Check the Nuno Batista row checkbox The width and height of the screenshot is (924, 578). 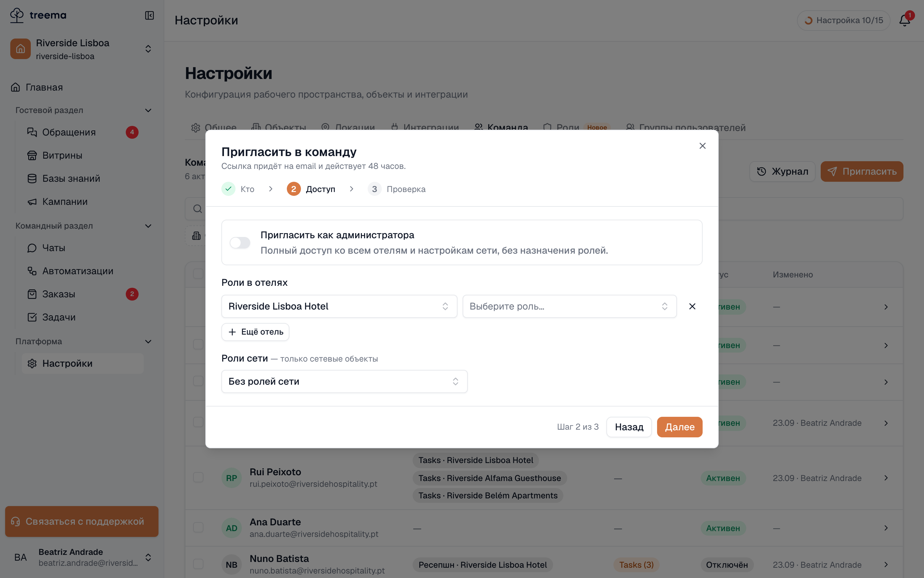tap(198, 564)
